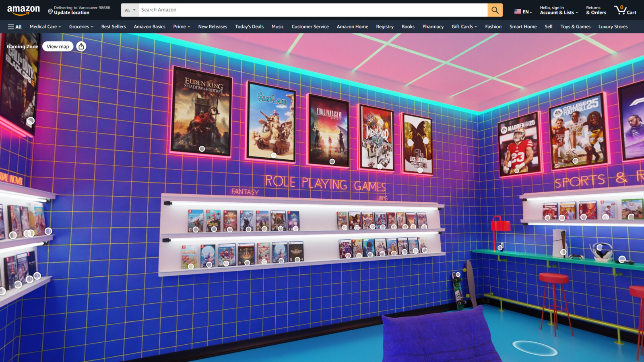Click the hotspot on the Dave the Diver game
Image resolution: width=644 pixels, height=362 pixels.
click(x=214, y=229)
